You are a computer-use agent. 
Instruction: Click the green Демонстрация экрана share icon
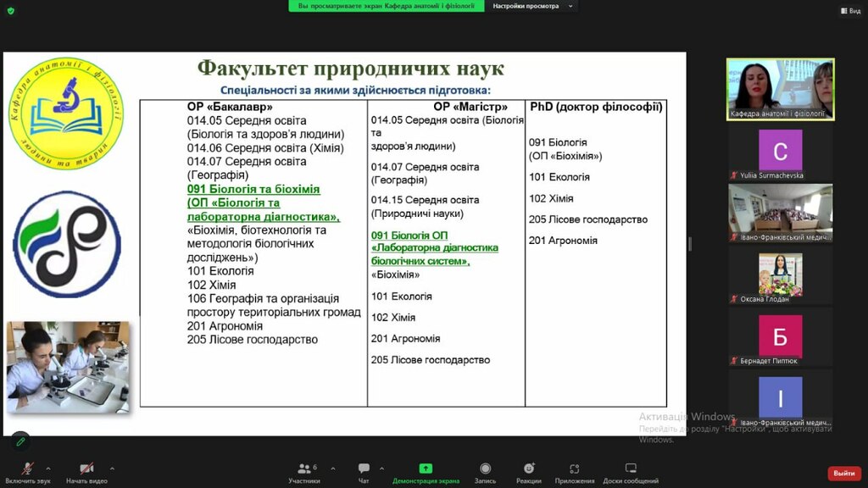pyautogui.click(x=426, y=469)
